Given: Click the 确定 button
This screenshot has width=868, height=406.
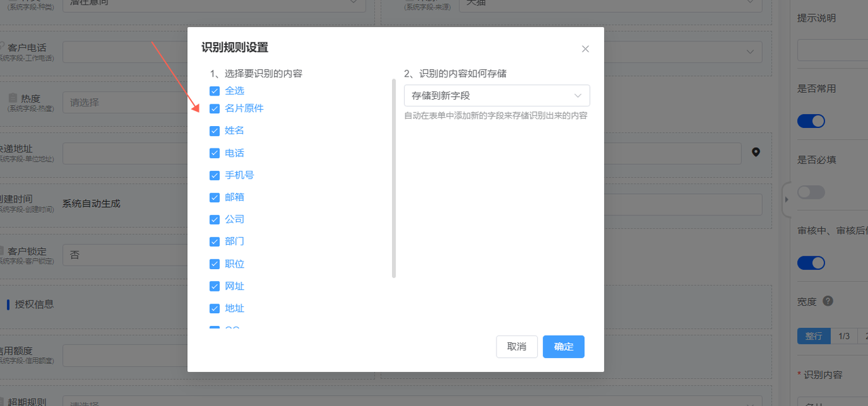Looking at the screenshot, I should pyautogui.click(x=564, y=346).
